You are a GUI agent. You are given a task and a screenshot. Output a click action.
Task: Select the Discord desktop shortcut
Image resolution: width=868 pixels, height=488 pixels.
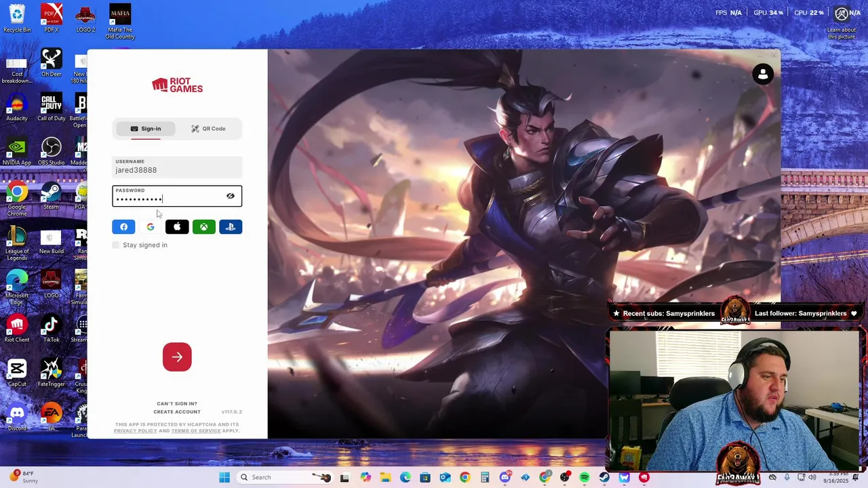point(17,417)
